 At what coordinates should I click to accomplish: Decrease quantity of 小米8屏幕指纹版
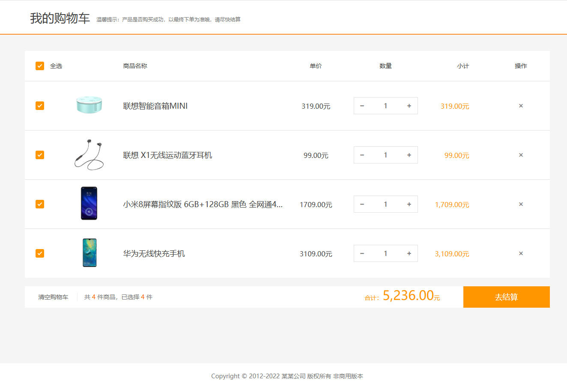tap(362, 204)
